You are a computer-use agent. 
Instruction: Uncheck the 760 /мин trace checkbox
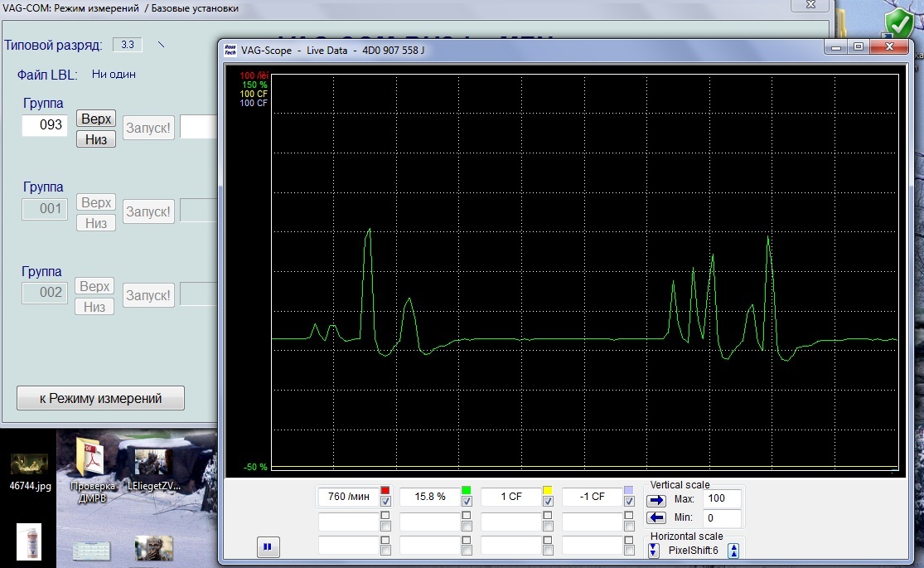385,502
